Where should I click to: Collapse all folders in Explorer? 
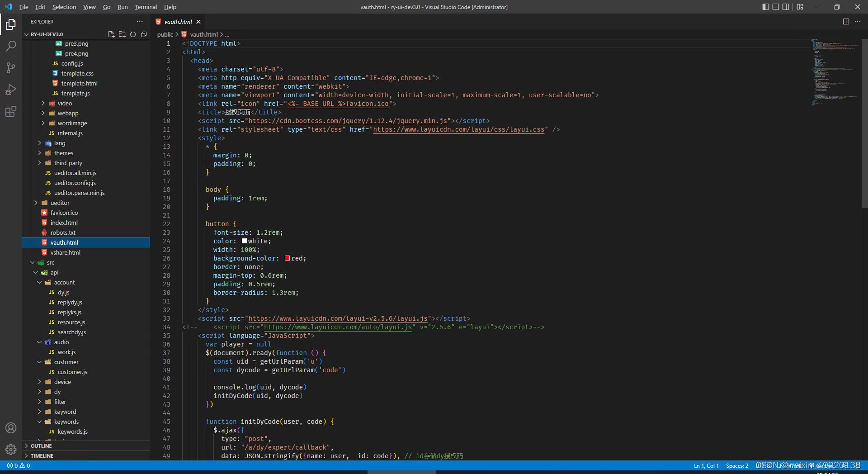tap(144, 34)
